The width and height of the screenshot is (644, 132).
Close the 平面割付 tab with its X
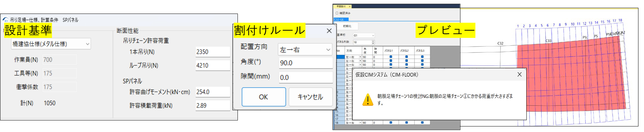349,6
